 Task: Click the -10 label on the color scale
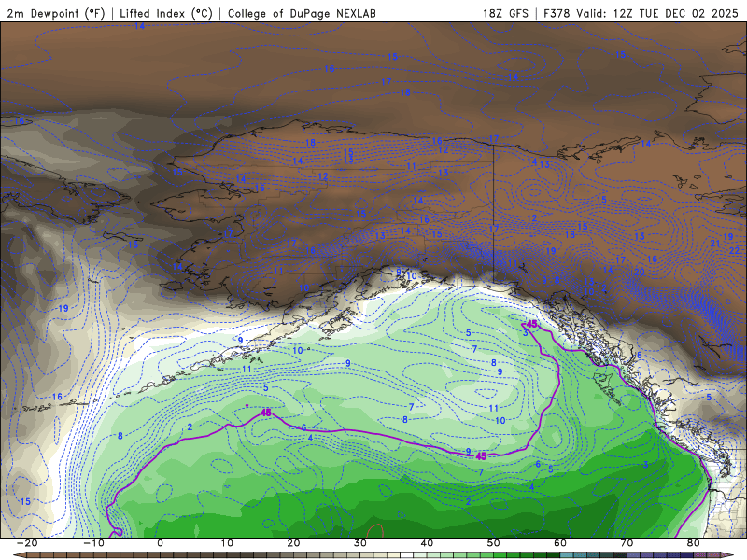(x=93, y=543)
